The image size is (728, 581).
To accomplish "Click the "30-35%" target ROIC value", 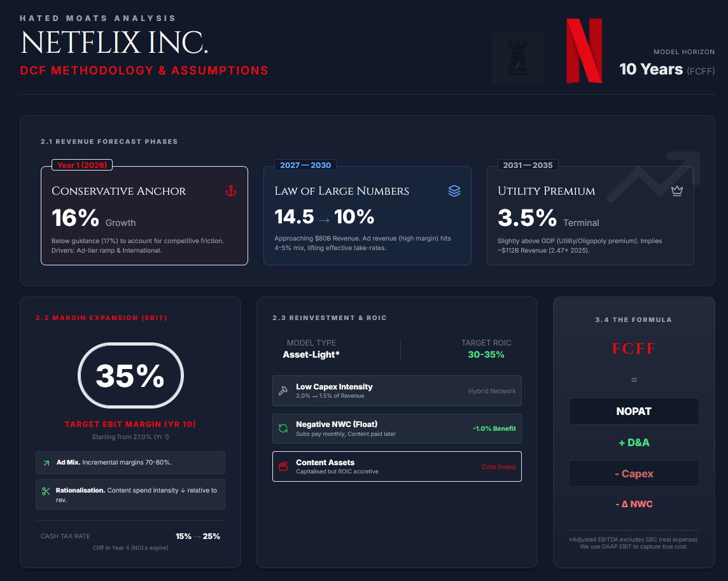I will [x=486, y=354].
